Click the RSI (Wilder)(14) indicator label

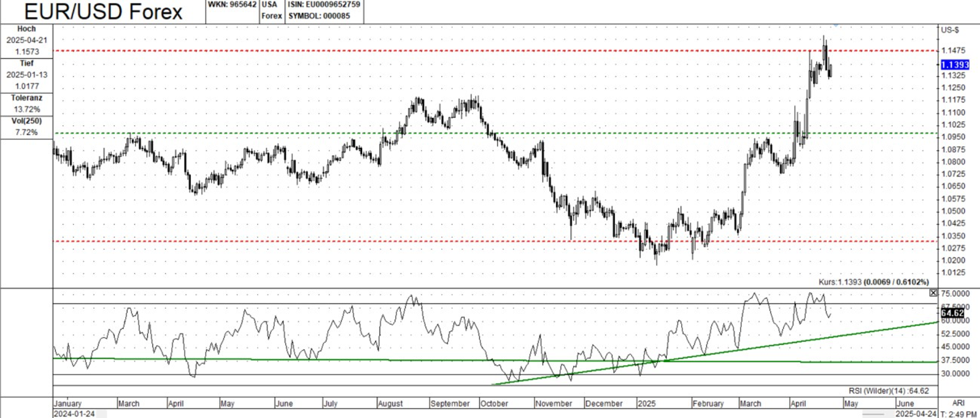coord(888,391)
